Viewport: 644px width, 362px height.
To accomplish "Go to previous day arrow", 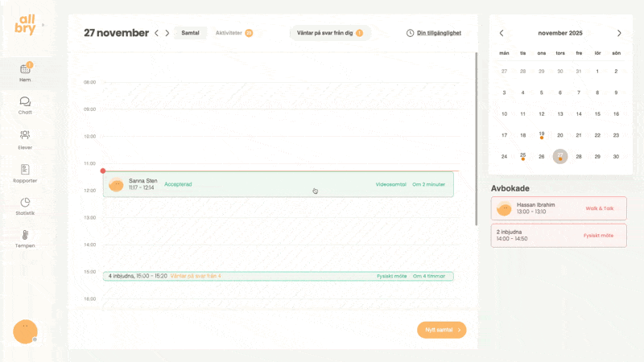I will point(156,33).
